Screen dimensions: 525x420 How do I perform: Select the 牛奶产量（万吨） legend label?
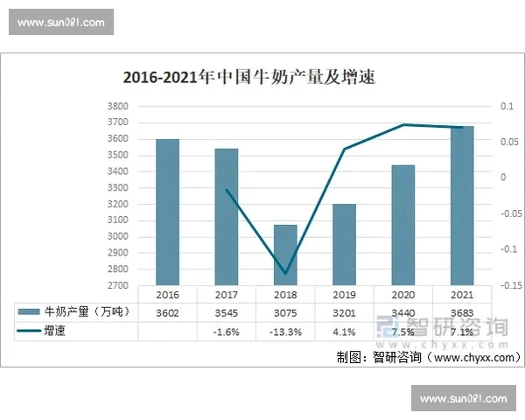(x=87, y=311)
